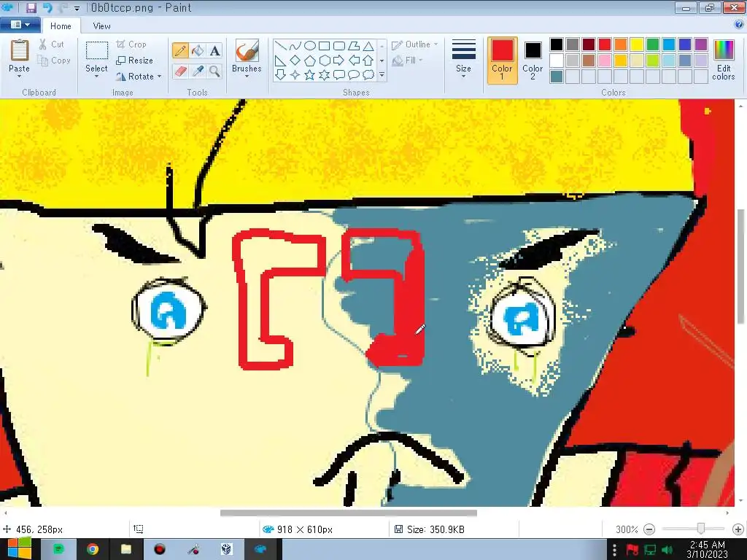Click the horizontal canvas scrollbar
Screen dimensions: 747x560
pos(348,513)
